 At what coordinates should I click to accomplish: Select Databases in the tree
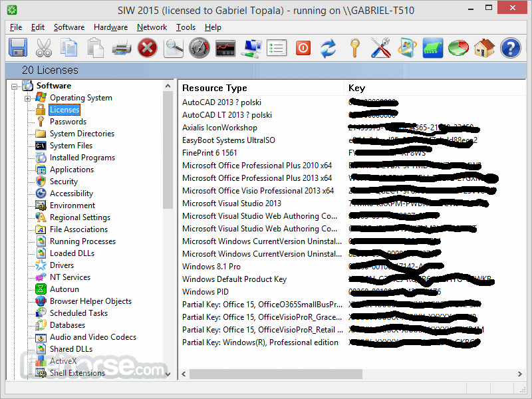(68, 325)
